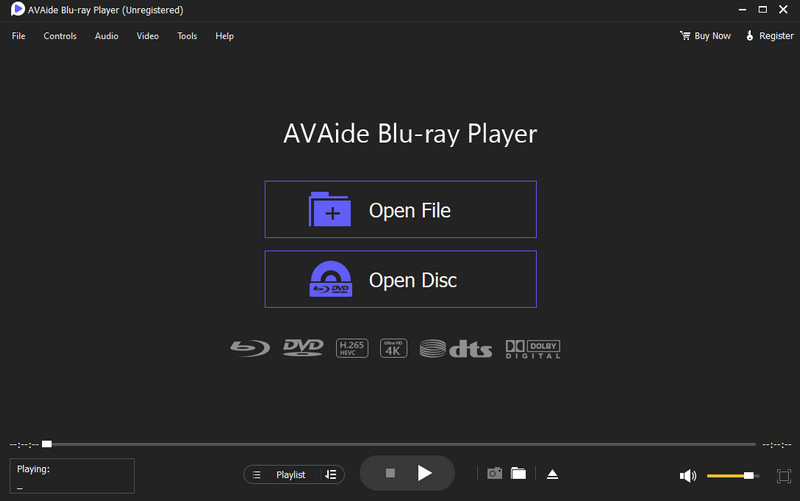Maximize the AVAide window
Image resolution: width=800 pixels, height=501 pixels.
click(763, 10)
